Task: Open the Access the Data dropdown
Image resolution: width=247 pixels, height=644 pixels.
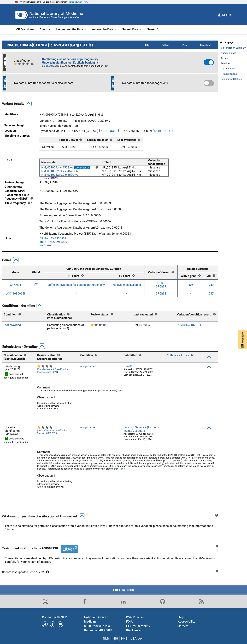Action: coord(104,30)
